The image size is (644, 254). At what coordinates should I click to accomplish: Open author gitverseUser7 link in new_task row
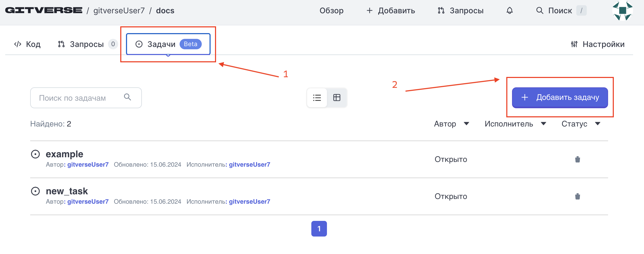tap(88, 202)
